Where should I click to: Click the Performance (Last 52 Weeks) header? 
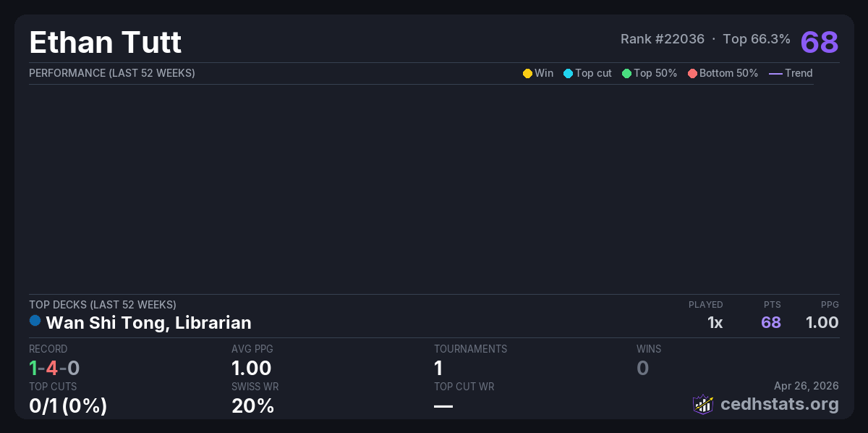point(112,73)
